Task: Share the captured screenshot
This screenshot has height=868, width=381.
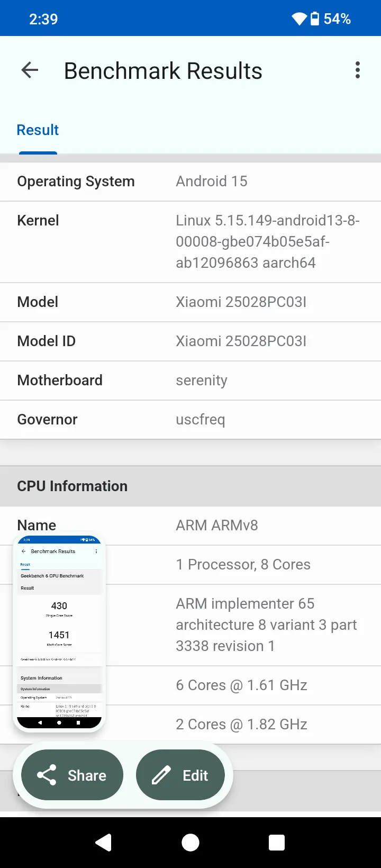Action: tap(72, 775)
